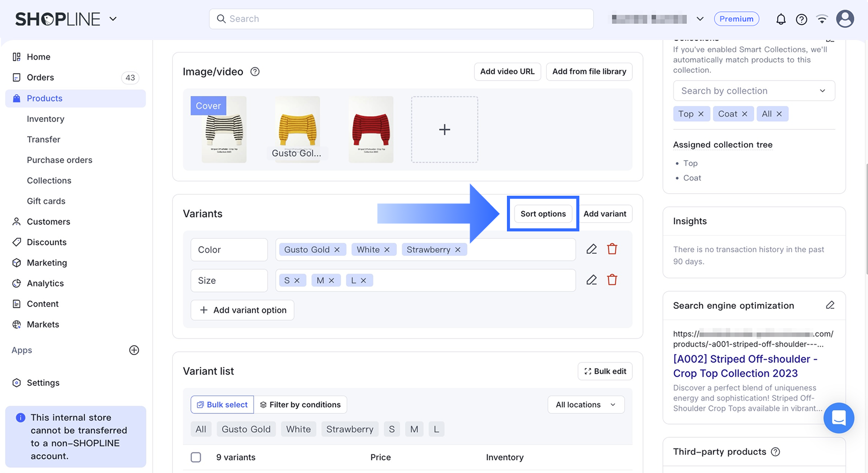This screenshot has width=868, height=473.
Task: Filter variant list by Gusto Gold
Action: (246, 429)
